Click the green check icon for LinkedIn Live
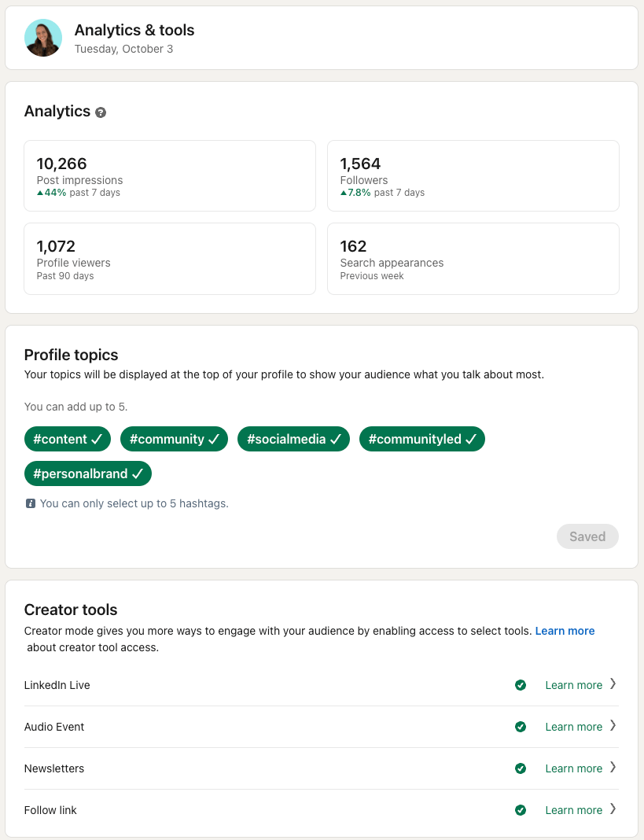 click(520, 685)
